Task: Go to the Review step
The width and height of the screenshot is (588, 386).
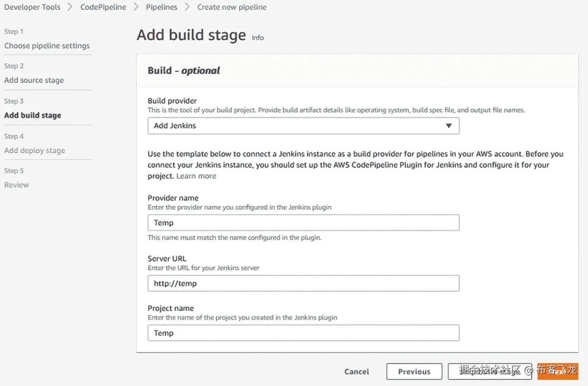Action: pyautogui.click(x=17, y=185)
